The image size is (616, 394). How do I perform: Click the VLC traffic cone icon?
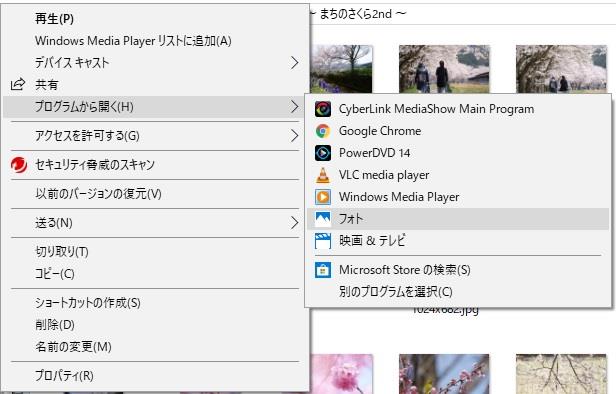point(323,175)
